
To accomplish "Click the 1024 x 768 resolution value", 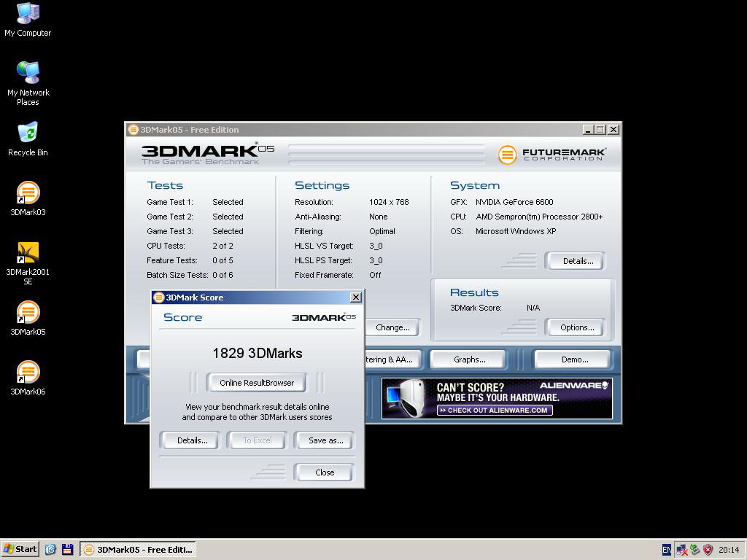I will pyautogui.click(x=389, y=202).
